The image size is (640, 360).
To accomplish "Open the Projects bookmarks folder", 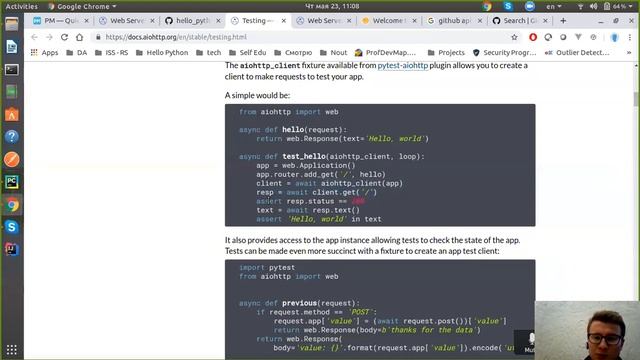I will pyautogui.click(x=446, y=53).
